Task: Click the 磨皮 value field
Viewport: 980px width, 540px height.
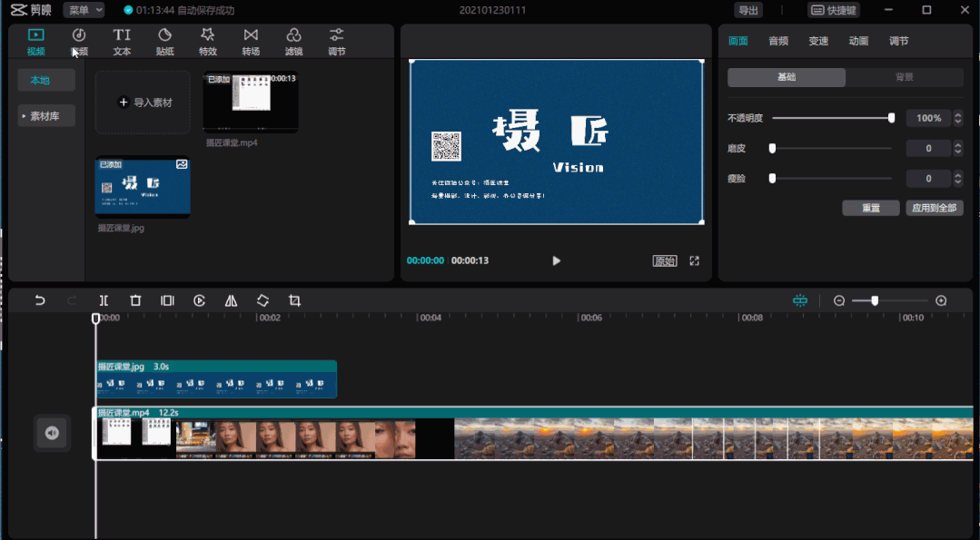Action: click(929, 148)
